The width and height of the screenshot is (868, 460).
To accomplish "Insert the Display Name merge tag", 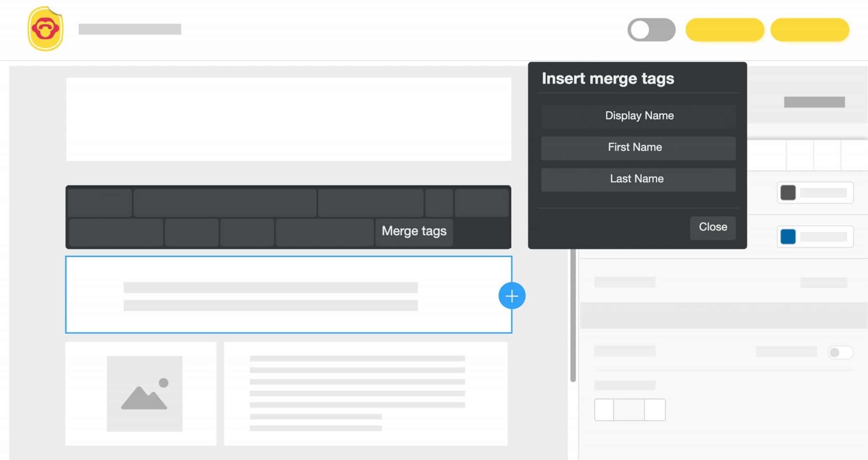I will 638,116.
